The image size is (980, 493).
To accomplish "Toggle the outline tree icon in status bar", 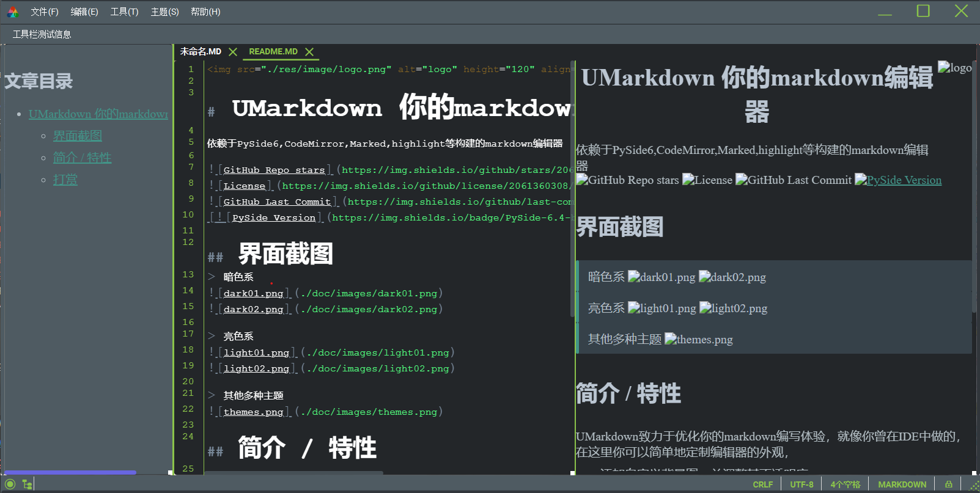I will pos(27,484).
